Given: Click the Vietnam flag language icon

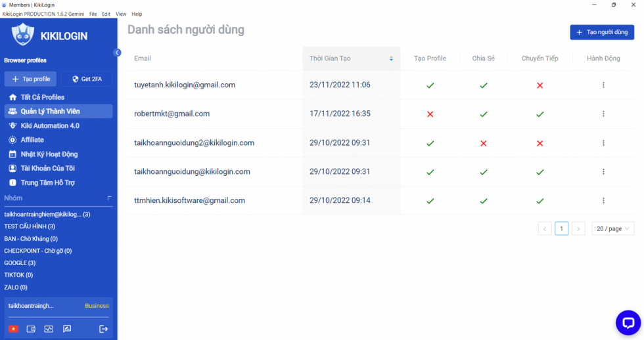Looking at the screenshot, I should (x=14, y=329).
